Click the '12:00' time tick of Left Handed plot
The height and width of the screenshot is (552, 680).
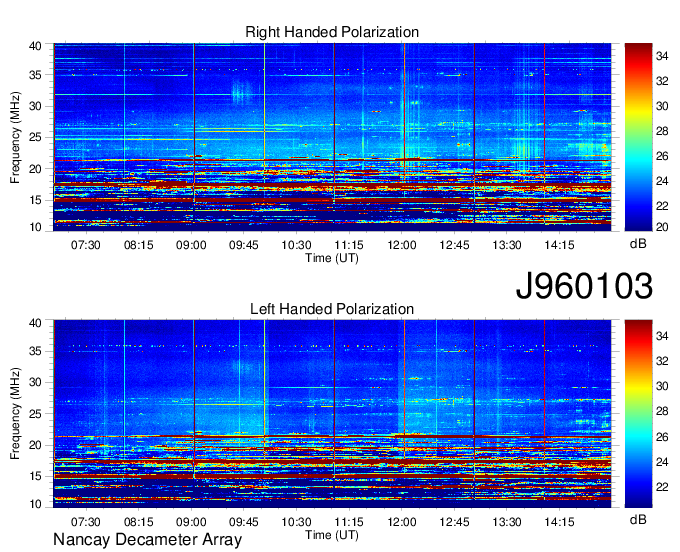tap(402, 522)
